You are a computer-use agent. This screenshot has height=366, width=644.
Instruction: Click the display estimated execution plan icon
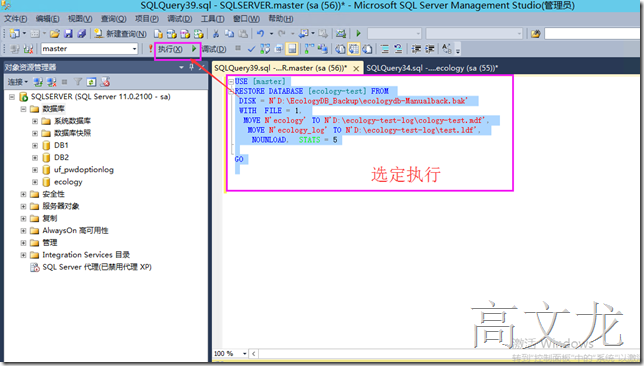coord(265,49)
